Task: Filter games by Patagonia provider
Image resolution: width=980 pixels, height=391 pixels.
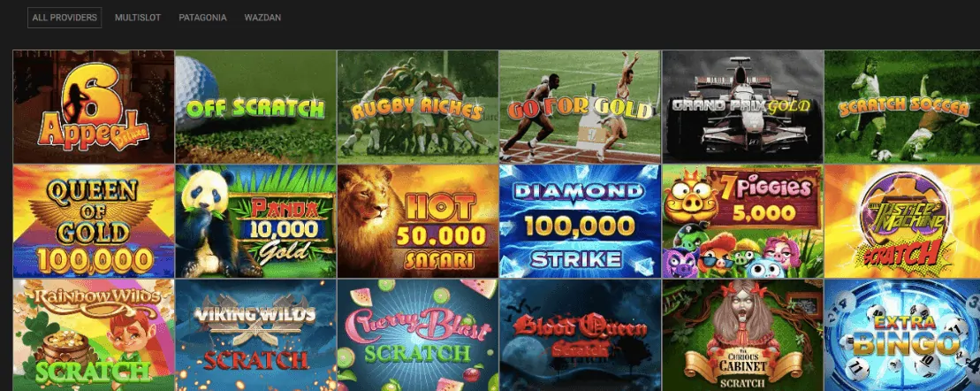Action: tap(202, 18)
